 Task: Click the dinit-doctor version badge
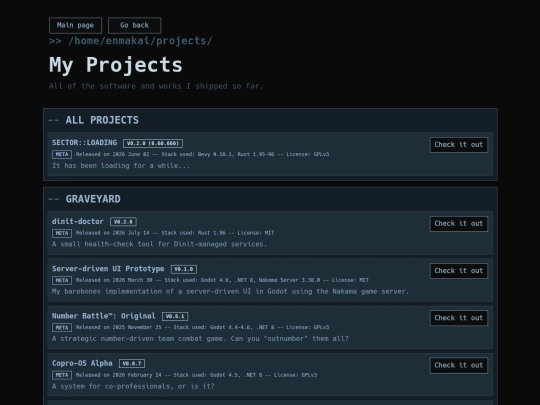coord(123,222)
